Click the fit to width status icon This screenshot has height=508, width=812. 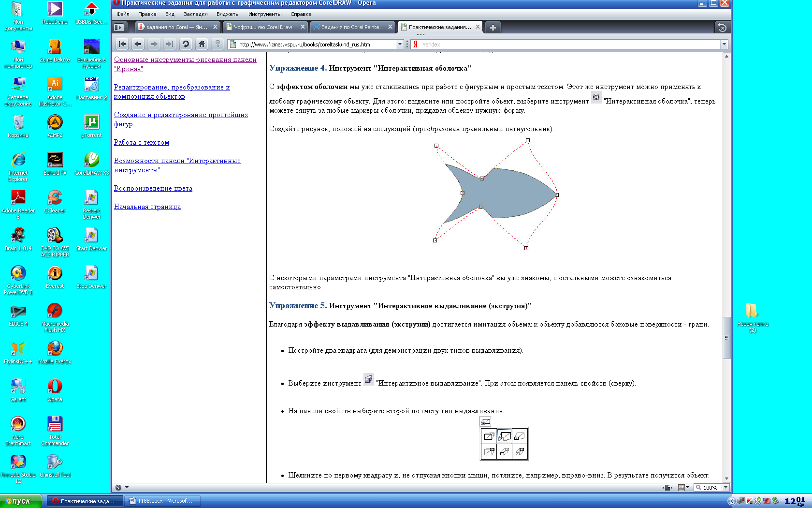(x=668, y=487)
